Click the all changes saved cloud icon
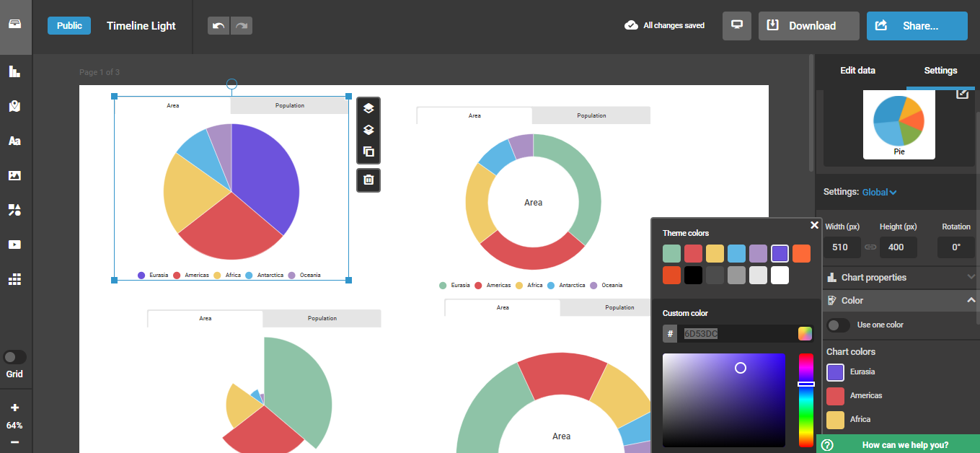This screenshot has width=980, height=453. [x=631, y=25]
